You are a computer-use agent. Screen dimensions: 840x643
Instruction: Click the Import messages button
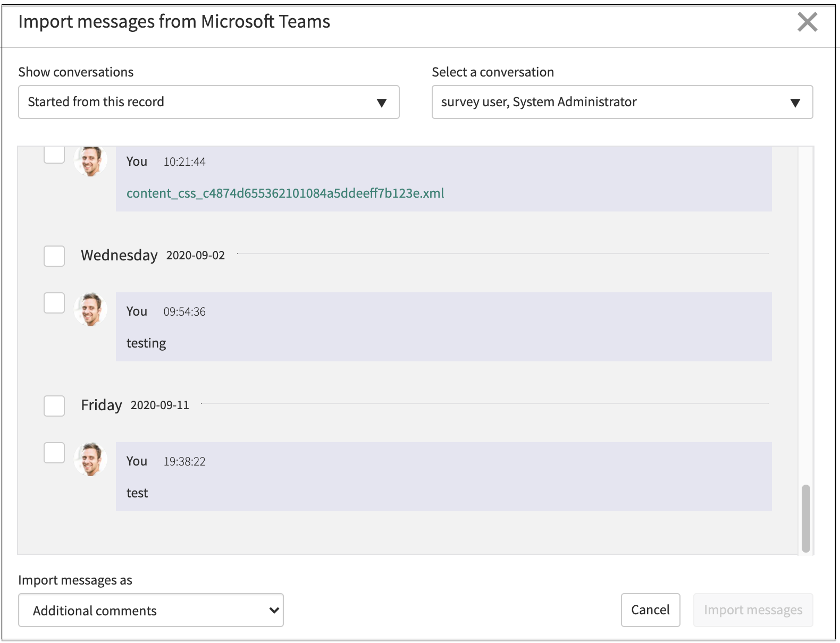(753, 610)
